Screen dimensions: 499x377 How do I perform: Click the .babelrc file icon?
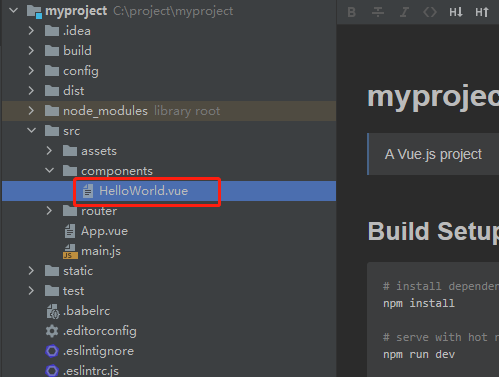[x=53, y=311]
